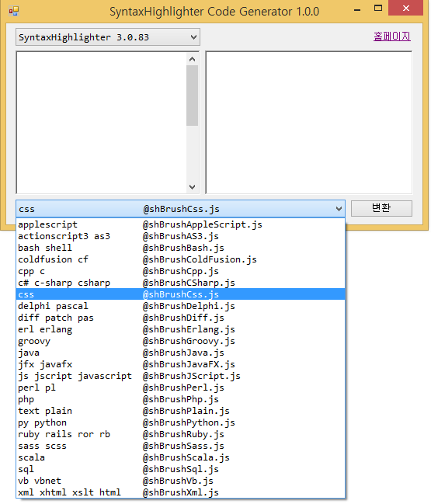
Task: Select py python entry
Action: coord(180,422)
